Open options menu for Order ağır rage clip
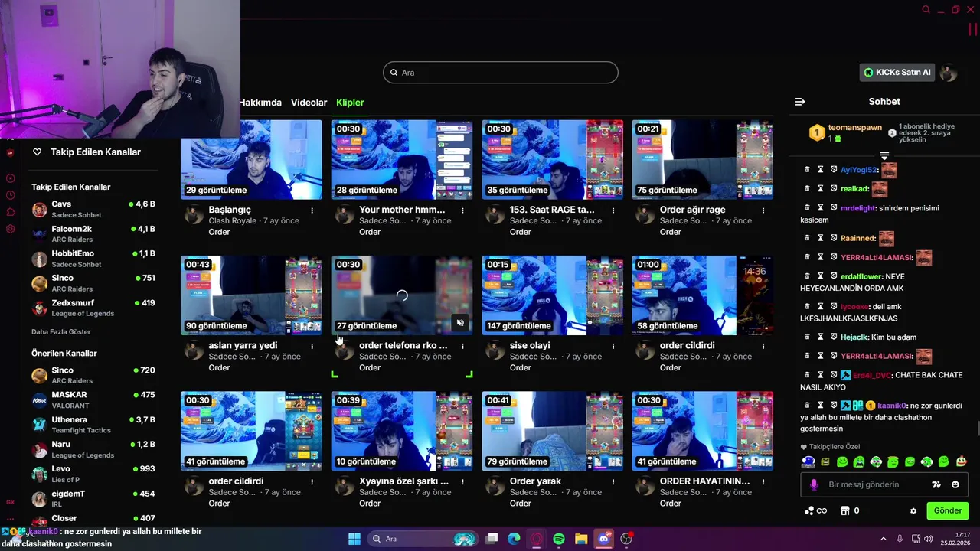The width and height of the screenshot is (980, 551). point(763,210)
